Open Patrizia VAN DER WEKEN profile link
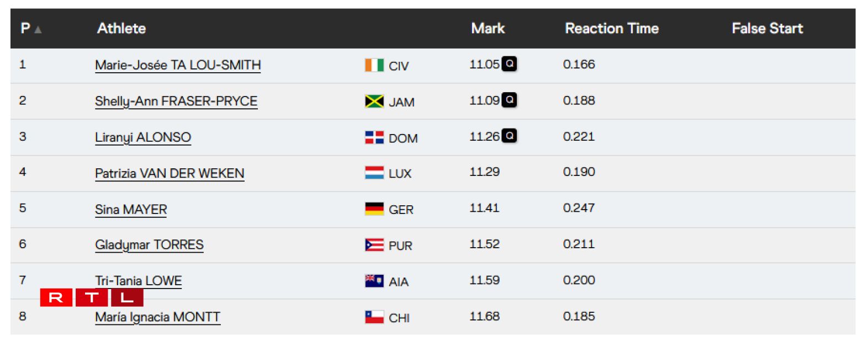The image size is (868, 347). [x=170, y=174]
